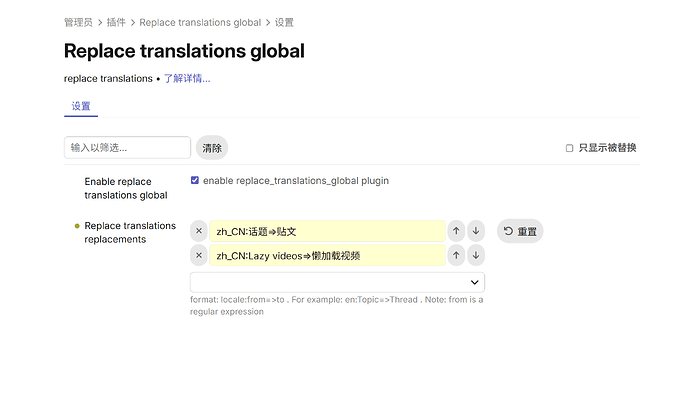
Task: Remove the zh_CN:Lazy videos replacement entry
Action: pyautogui.click(x=199, y=255)
